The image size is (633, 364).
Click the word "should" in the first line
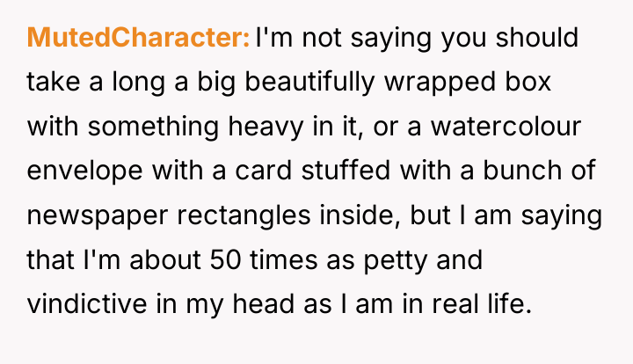pos(537,38)
